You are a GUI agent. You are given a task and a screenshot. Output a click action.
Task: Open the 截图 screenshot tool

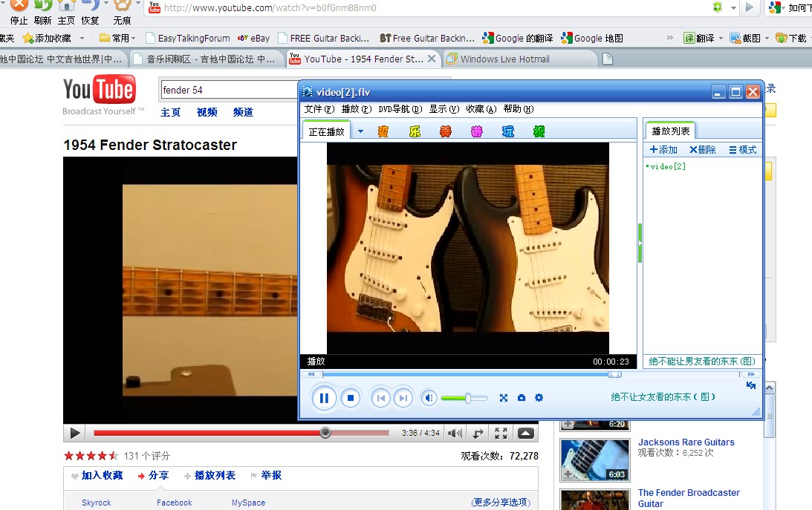pyautogui.click(x=745, y=39)
